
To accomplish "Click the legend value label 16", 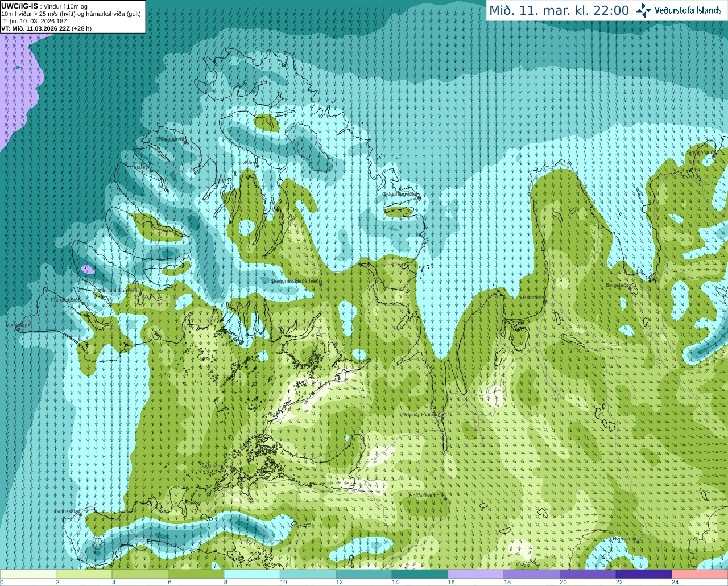I will tap(451, 582).
